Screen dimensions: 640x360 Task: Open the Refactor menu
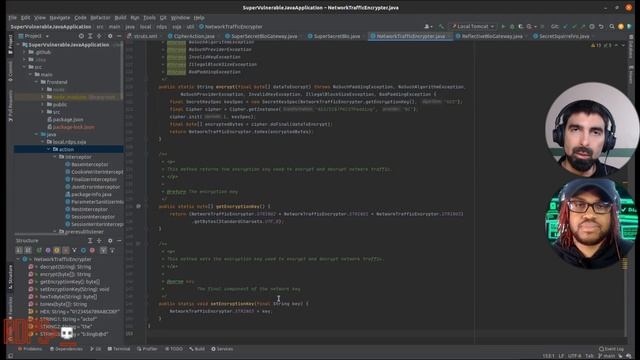pyautogui.click(x=100, y=18)
